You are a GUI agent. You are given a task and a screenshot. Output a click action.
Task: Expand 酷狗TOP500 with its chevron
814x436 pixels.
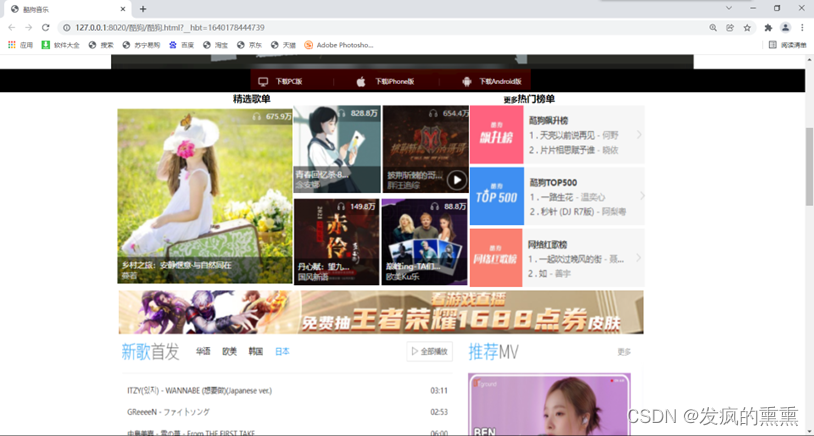pyautogui.click(x=642, y=196)
